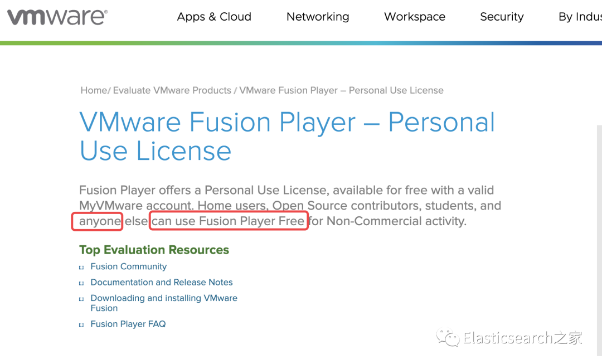Open Downloading and installing VMware Fusion link
Viewport: 602px width, 364px height.
click(x=164, y=298)
